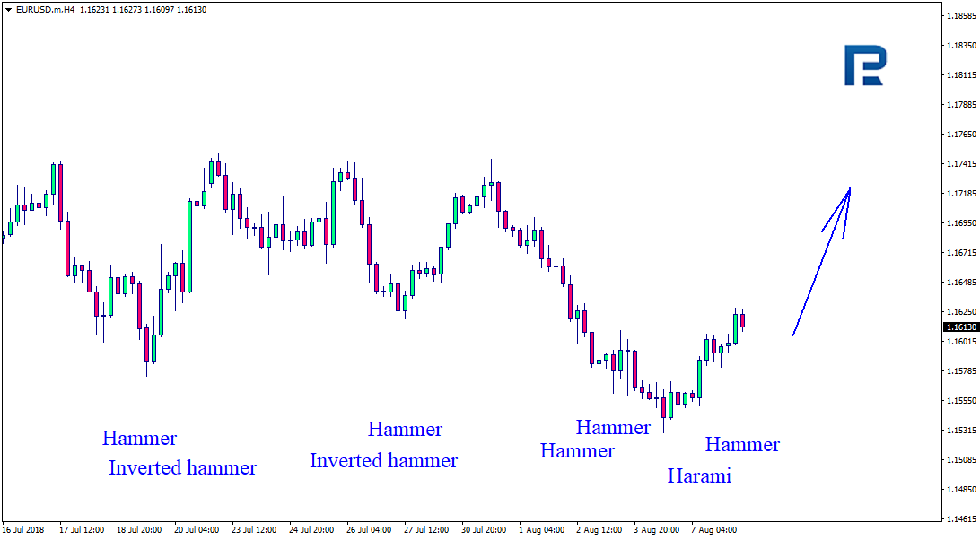Click the triangle arrow beside EURUSD.m,H4

8,9
